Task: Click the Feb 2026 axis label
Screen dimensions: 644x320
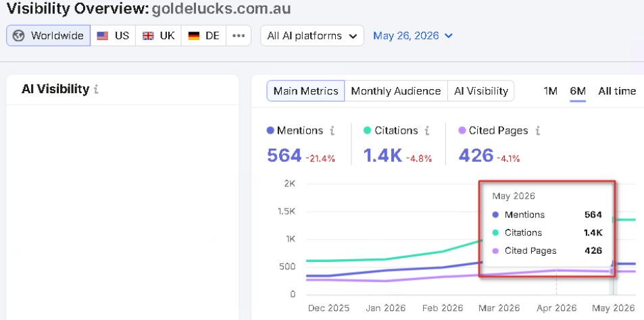Action: pos(443,308)
